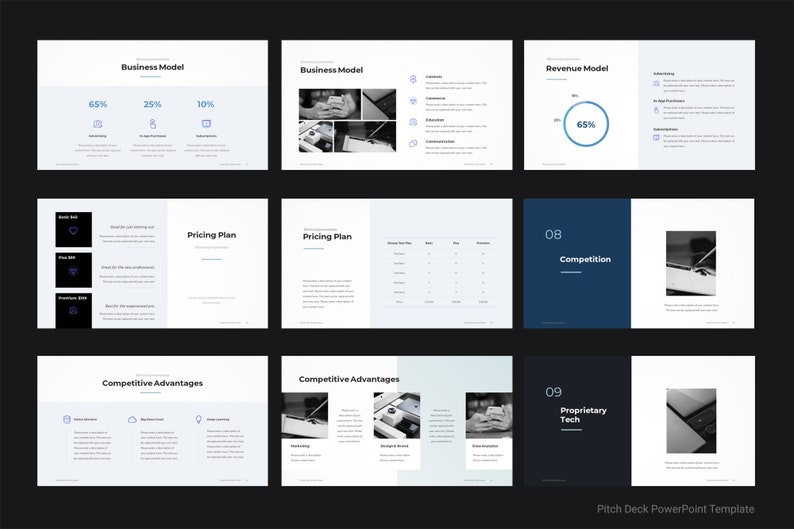Click the heart icon on Basic $45 card
794x529 pixels.
click(73, 231)
